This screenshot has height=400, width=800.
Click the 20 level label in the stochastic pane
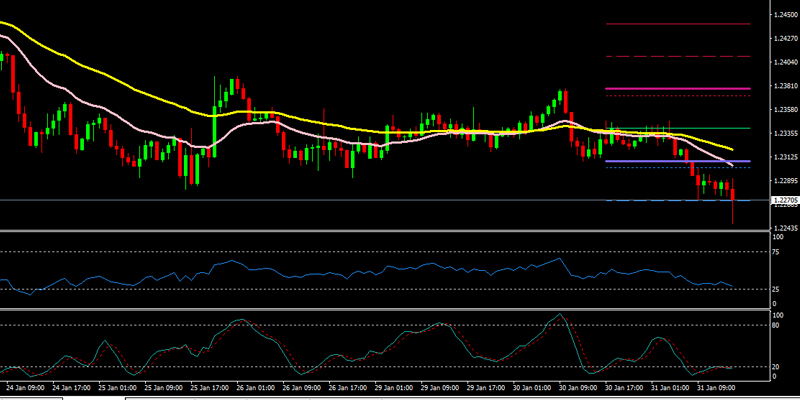[777, 367]
